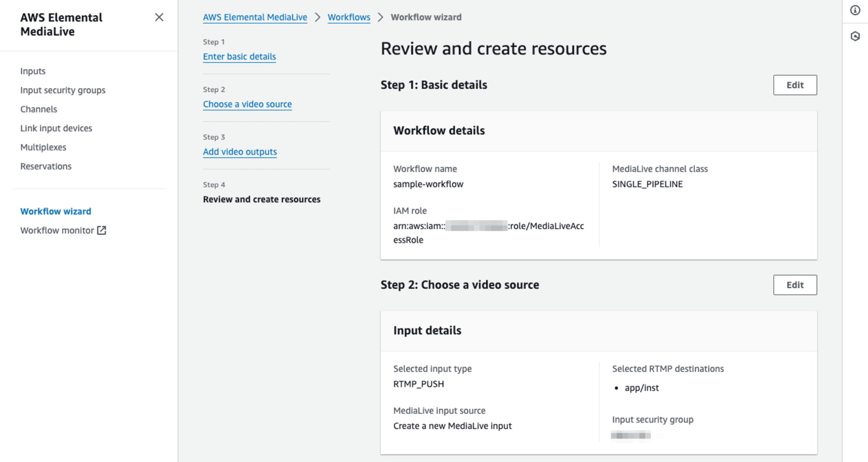Click the SINGLE_PIPELINE value
The width and height of the screenshot is (868, 462).
(x=648, y=184)
